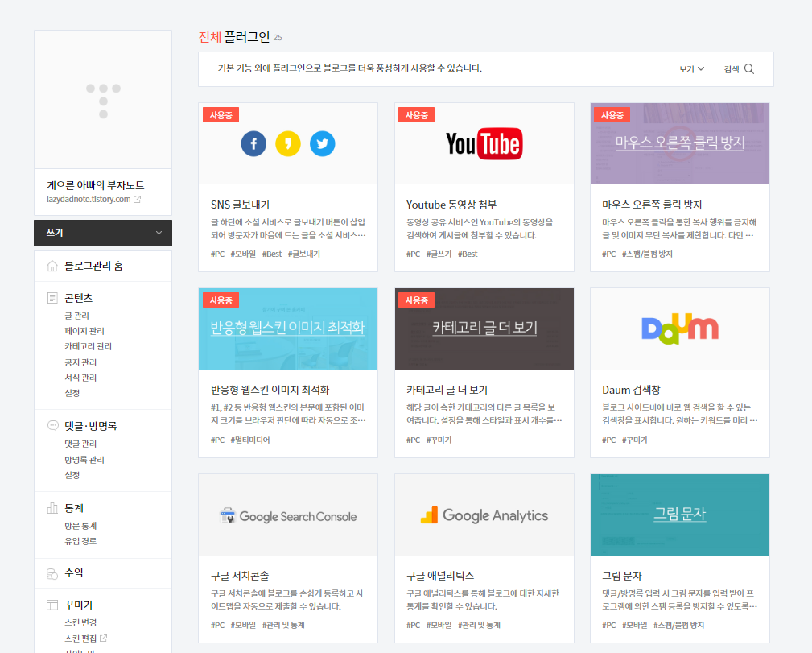Open 글 관리 in sidebar
This screenshot has height=653, width=812.
point(76,316)
